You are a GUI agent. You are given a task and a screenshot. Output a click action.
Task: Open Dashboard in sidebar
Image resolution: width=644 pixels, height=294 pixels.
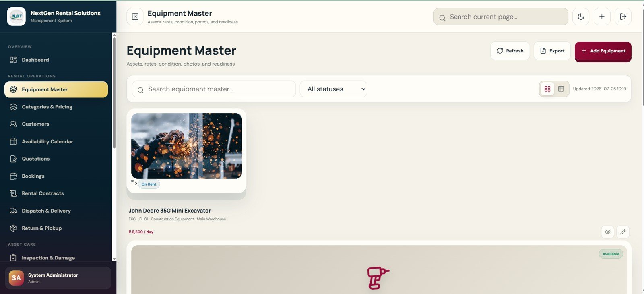(56, 60)
